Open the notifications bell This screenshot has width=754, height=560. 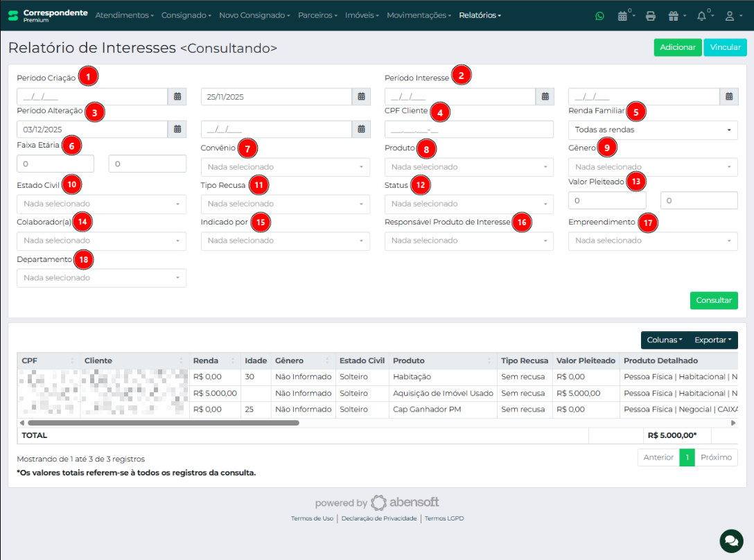coord(701,16)
